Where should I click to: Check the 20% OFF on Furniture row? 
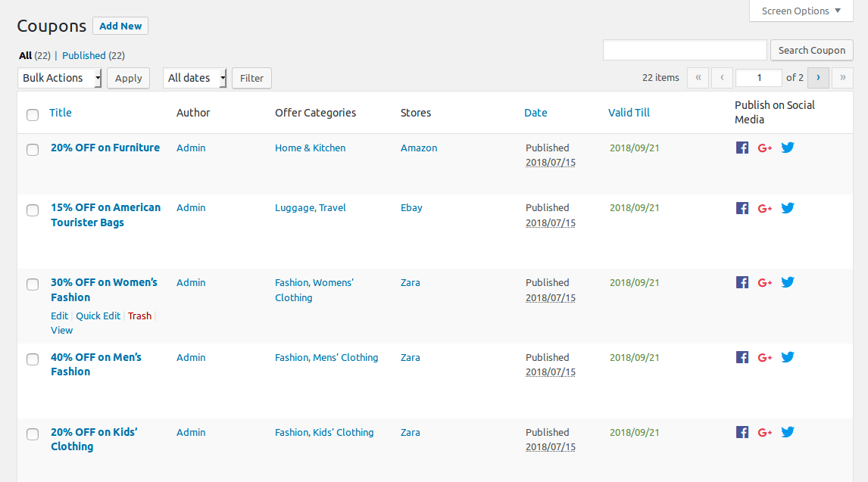tap(33, 149)
